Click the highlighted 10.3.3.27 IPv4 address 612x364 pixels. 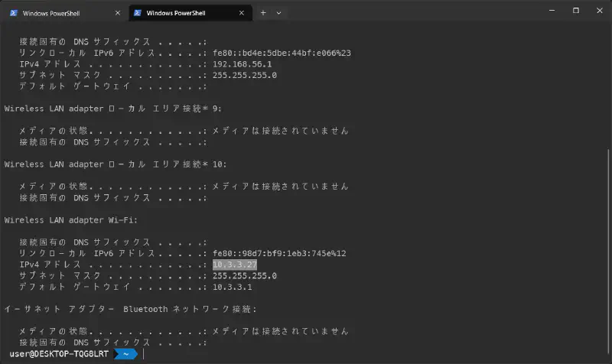tap(235, 264)
